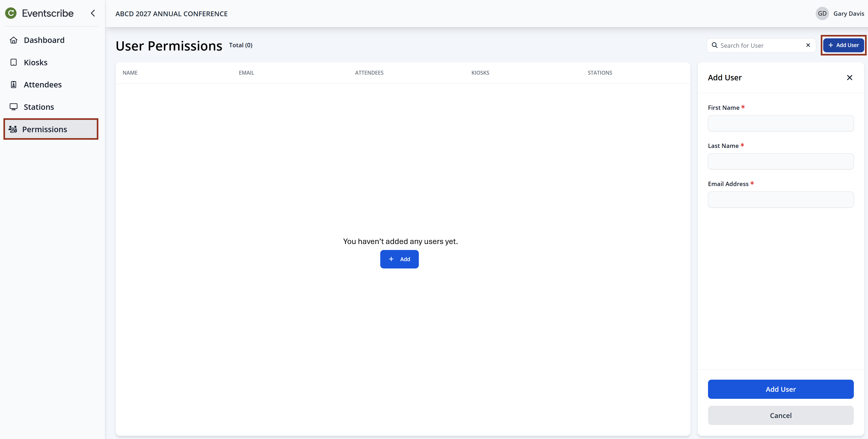Select Permissions in the sidebar

point(45,129)
